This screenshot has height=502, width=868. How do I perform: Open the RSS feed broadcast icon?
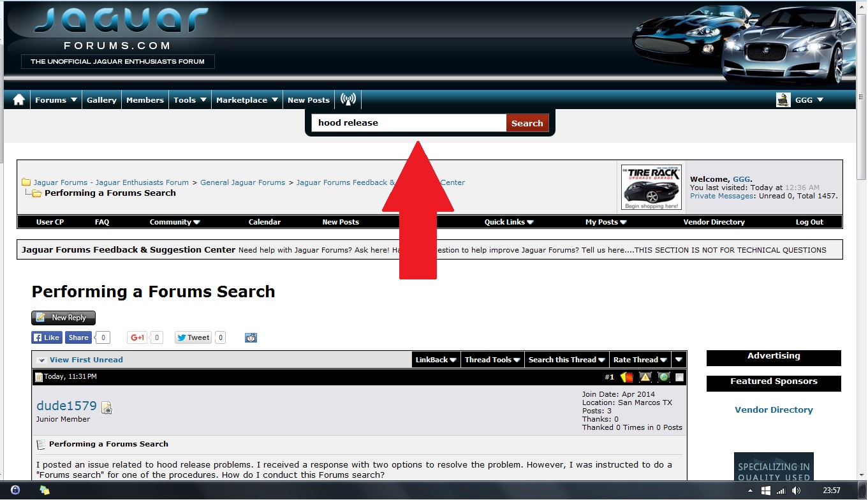[x=348, y=100]
